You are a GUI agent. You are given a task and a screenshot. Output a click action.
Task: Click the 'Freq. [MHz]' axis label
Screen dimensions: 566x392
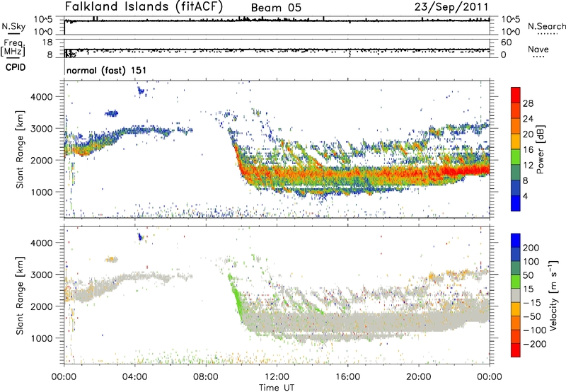[x=13, y=47]
